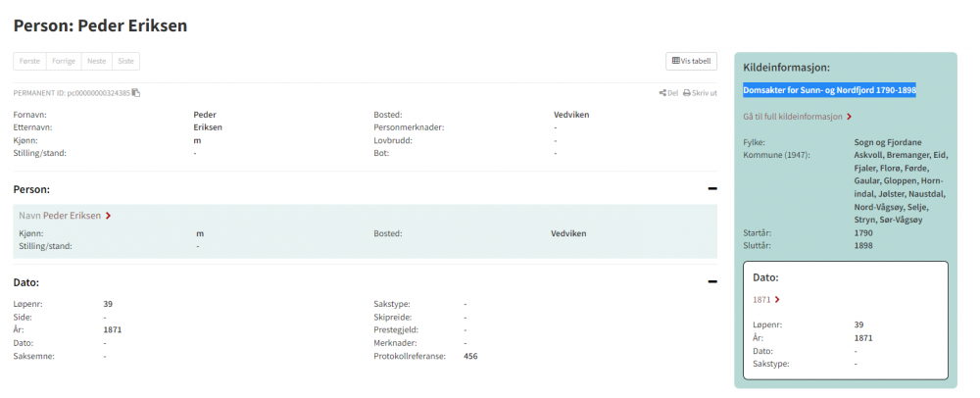Click Protokollreferanse value 456
980x398 pixels.
[x=470, y=356]
